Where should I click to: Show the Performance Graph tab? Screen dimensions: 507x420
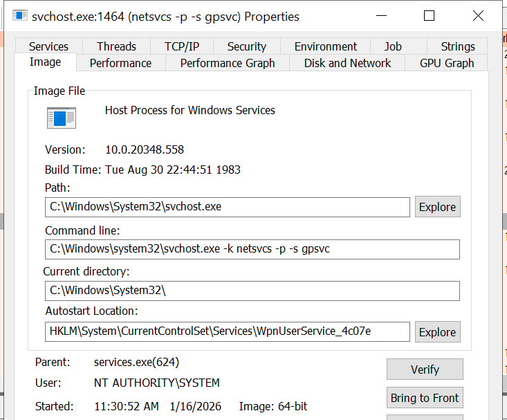228,63
